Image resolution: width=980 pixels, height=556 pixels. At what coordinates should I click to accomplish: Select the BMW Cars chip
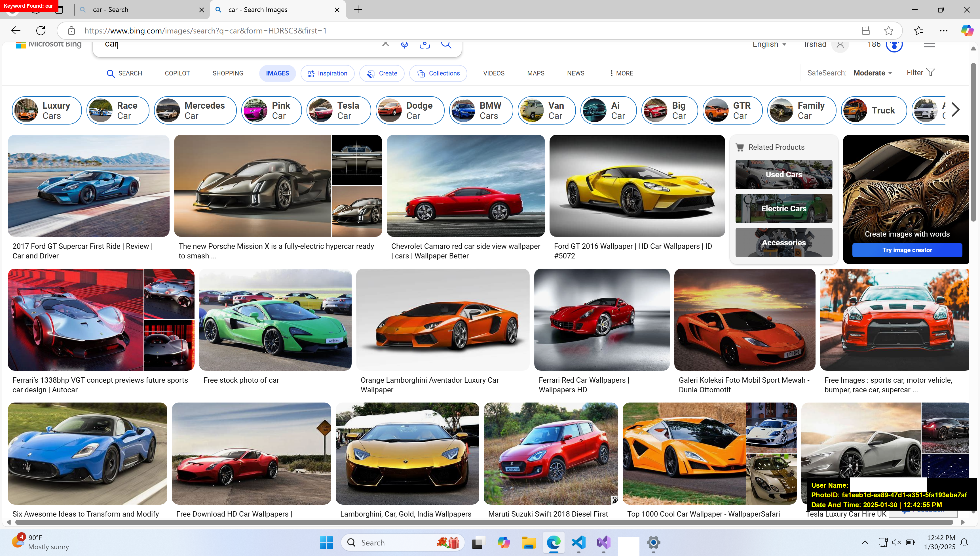click(x=481, y=110)
